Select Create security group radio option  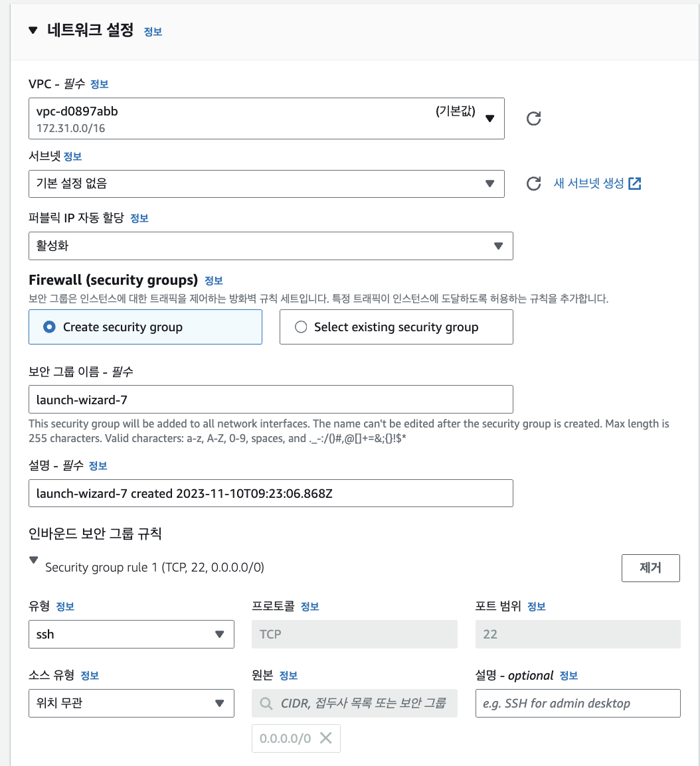point(48,327)
